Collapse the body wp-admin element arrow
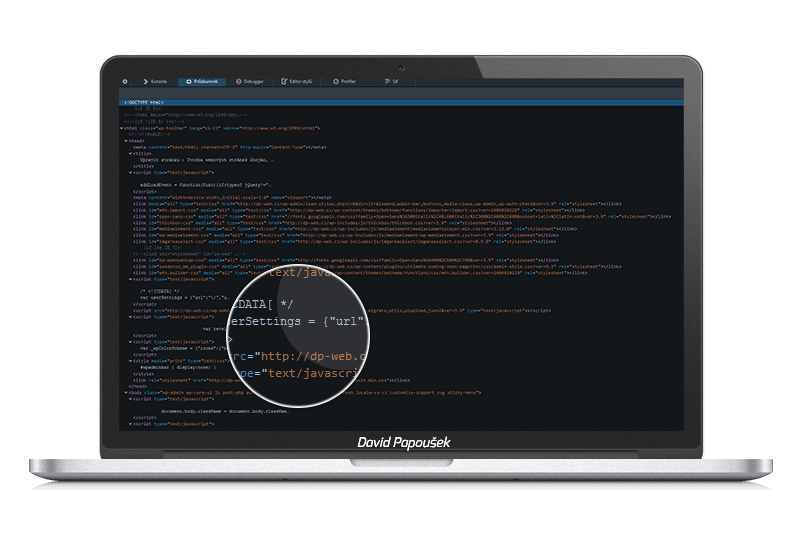This screenshot has width=800, height=534. coord(126,393)
